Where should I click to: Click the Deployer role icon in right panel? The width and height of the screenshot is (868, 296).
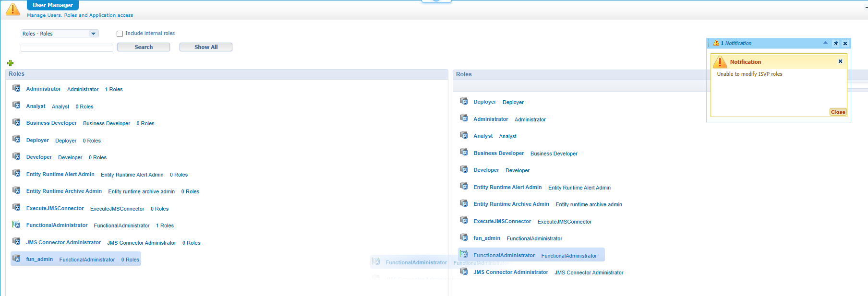pos(464,101)
